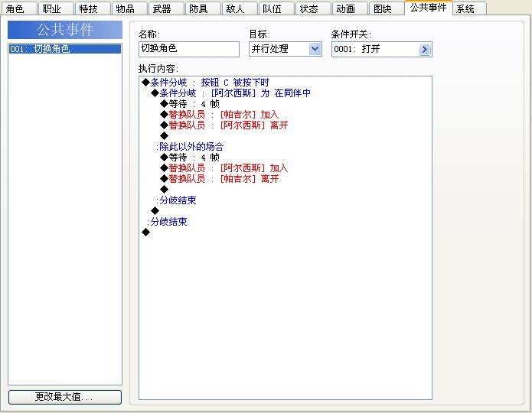
Task: Switch to the 角色 tab
Action: coord(18,8)
